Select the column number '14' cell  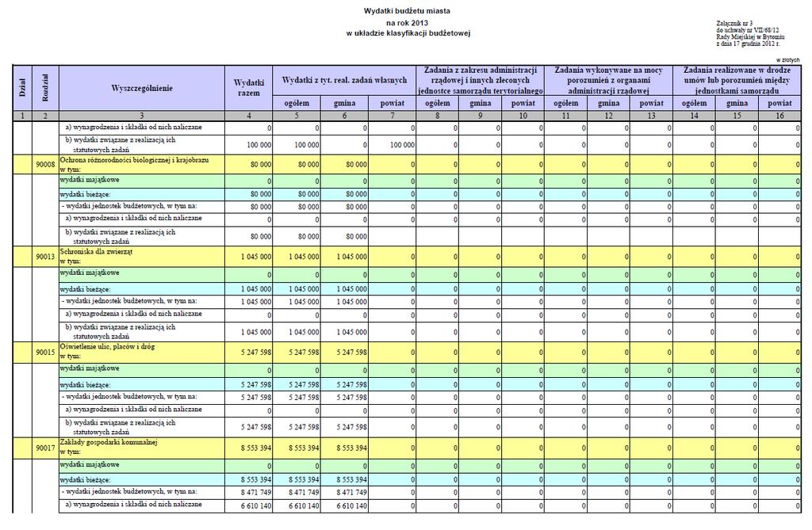[x=695, y=116]
